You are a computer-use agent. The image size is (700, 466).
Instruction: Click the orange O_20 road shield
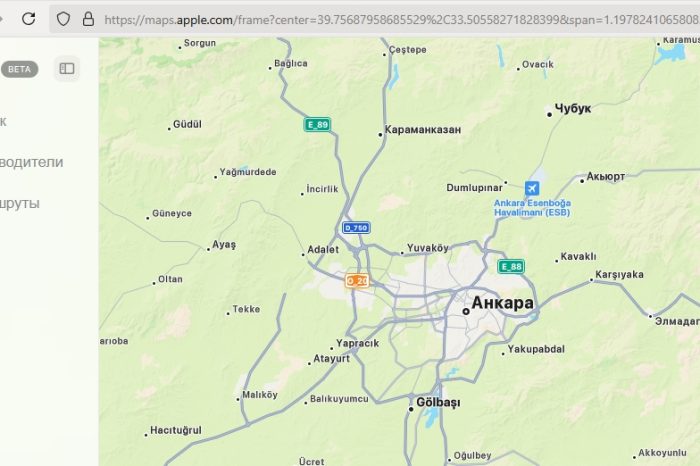pyautogui.click(x=357, y=281)
